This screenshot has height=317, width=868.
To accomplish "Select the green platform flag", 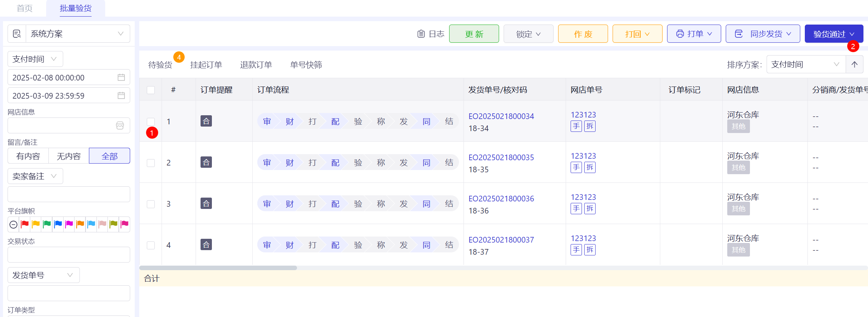I will (47, 224).
